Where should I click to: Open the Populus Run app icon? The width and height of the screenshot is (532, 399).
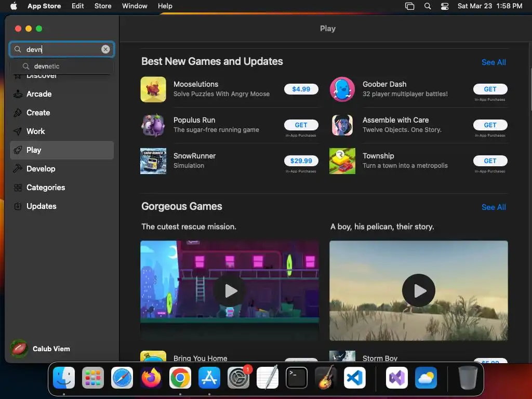153,125
